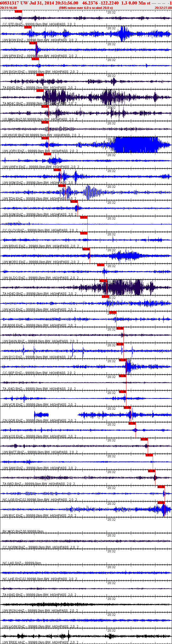Viewport: 172px width, 644px height.
Task: Select the pick marker on UW.SVOH trace
Action: click(x=35, y=59)
